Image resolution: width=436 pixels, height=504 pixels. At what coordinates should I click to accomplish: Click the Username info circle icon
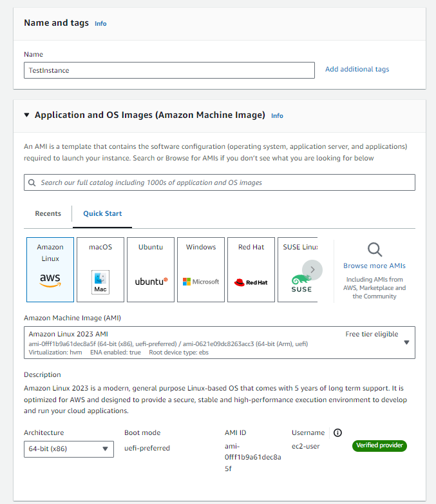point(337,432)
